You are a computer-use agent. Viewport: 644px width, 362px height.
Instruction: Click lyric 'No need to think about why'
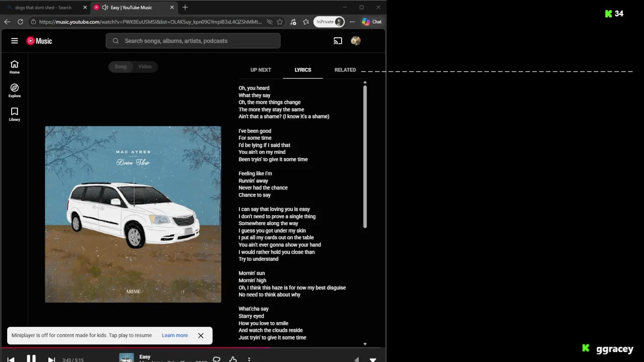coord(269,295)
